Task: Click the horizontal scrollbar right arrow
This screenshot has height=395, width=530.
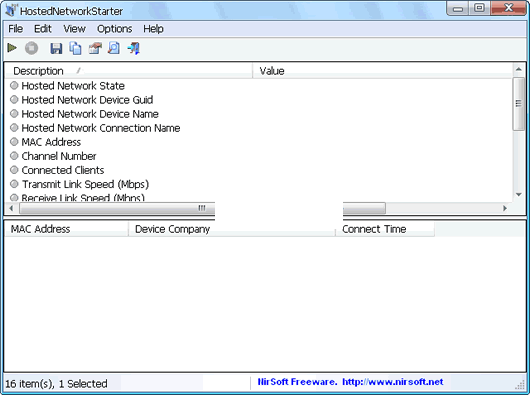Action: click(x=505, y=208)
